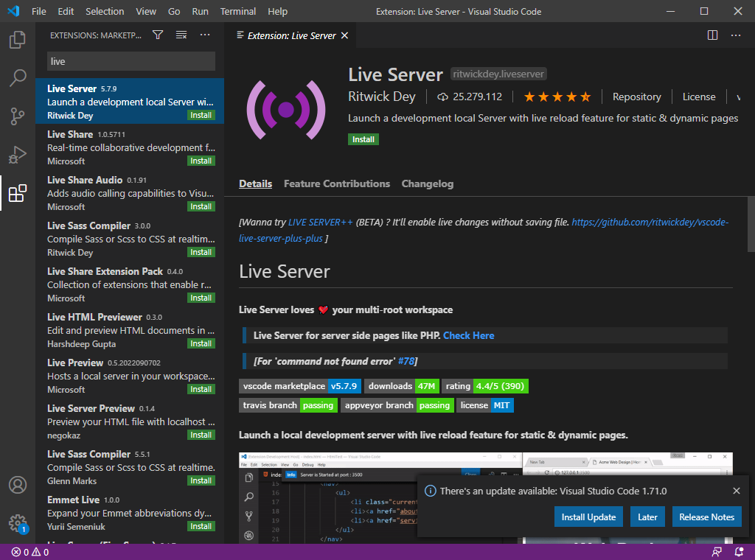Click the download count cloud icon
The width and height of the screenshot is (755, 560).
[442, 97]
